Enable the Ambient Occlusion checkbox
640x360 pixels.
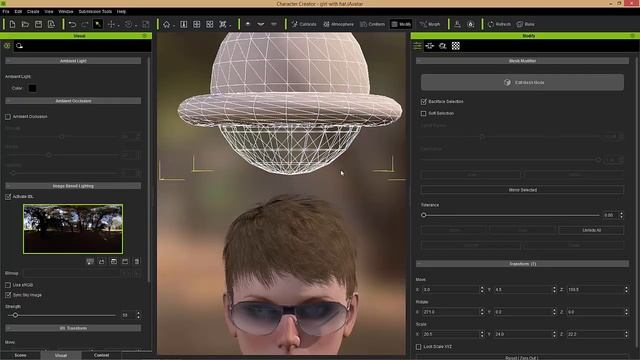click(8, 117)
